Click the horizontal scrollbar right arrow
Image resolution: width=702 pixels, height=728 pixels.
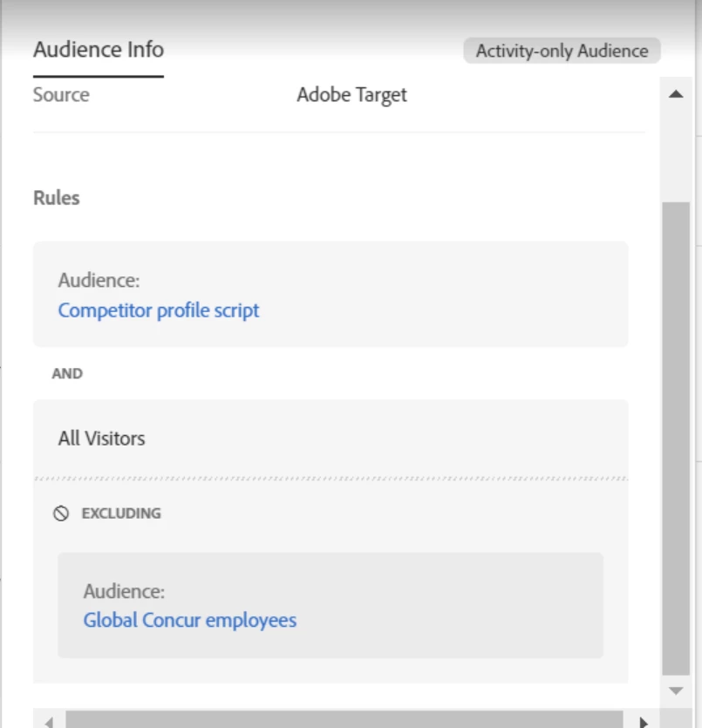pos(644,722)
